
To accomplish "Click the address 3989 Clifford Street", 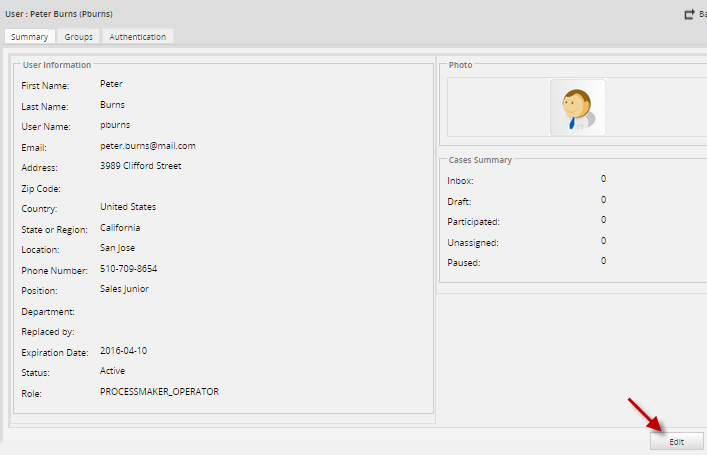I will click(140, 166).
